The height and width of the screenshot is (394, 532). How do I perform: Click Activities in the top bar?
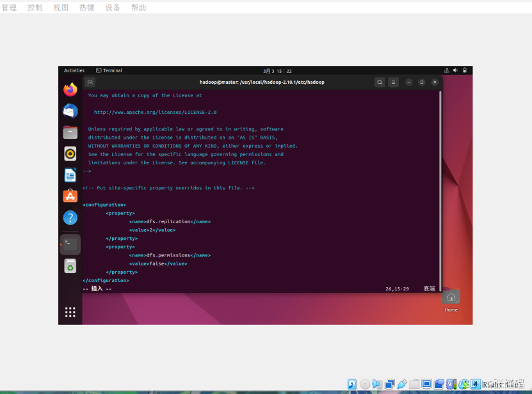click(x=74, y=70)
